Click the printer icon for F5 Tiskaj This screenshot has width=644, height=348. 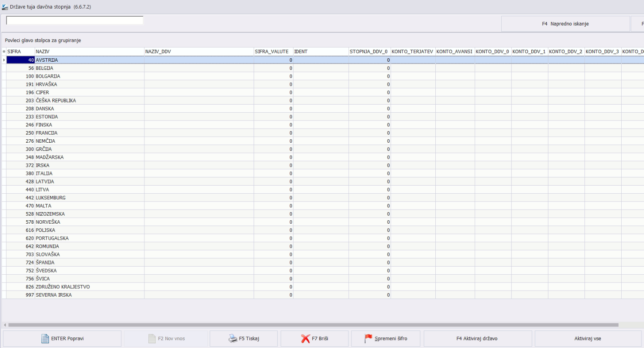233,339
